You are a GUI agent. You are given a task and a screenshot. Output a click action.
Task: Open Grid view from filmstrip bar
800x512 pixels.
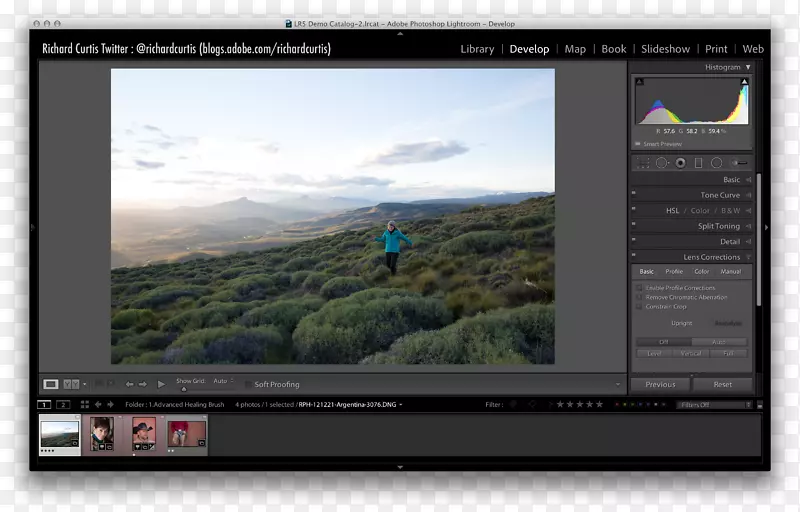[85, 404]
